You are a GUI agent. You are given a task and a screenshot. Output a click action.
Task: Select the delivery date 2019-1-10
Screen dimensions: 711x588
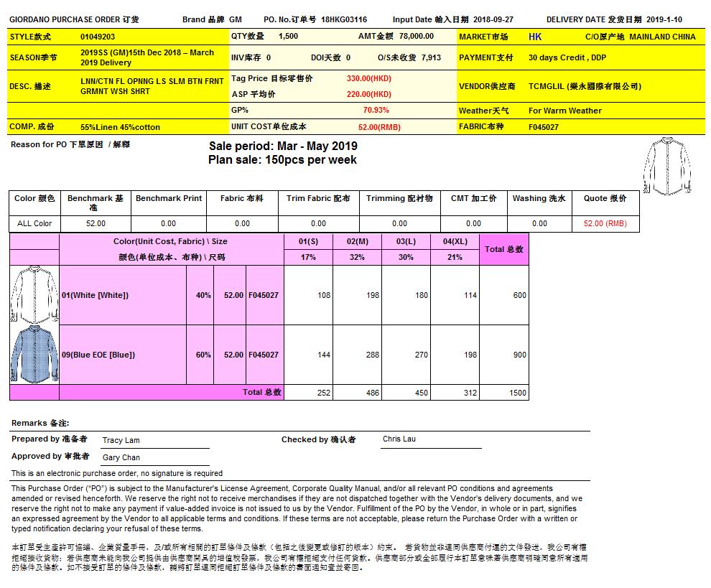(664, 20)
